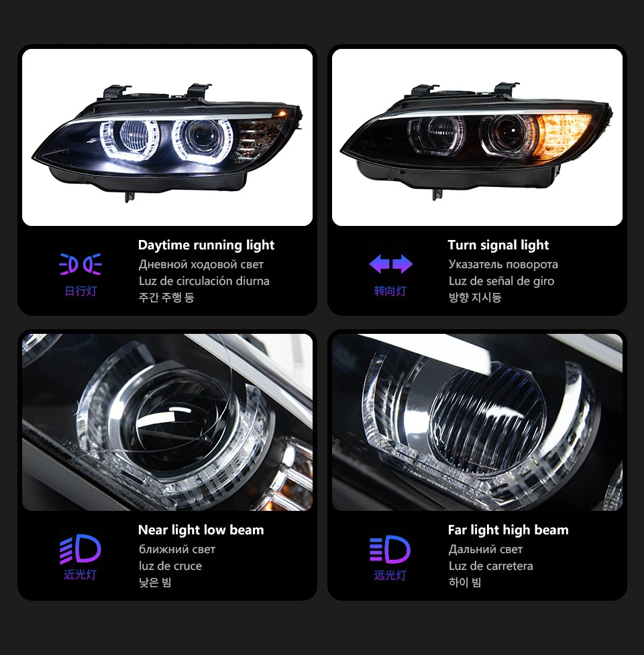Click the daytime running light icon
Screen dimensions: 644x655
click(x=80, y=264)
